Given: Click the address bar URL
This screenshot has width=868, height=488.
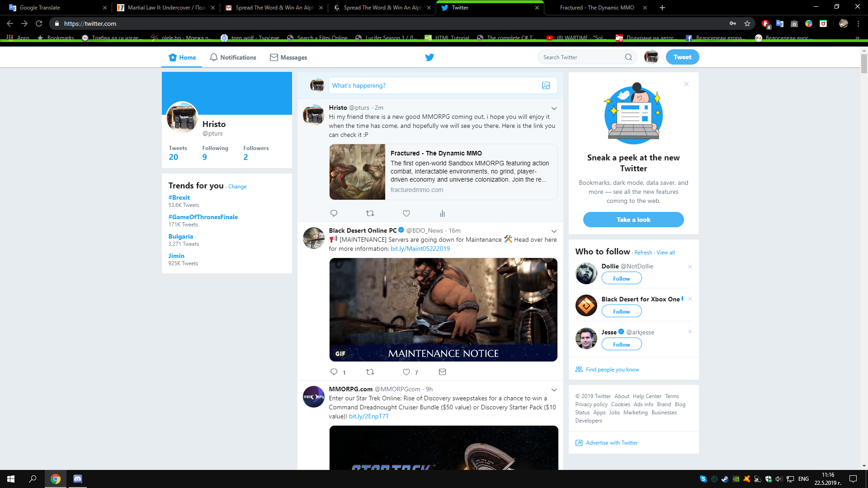Looking at the screenshot, I should tap(90, 23).
